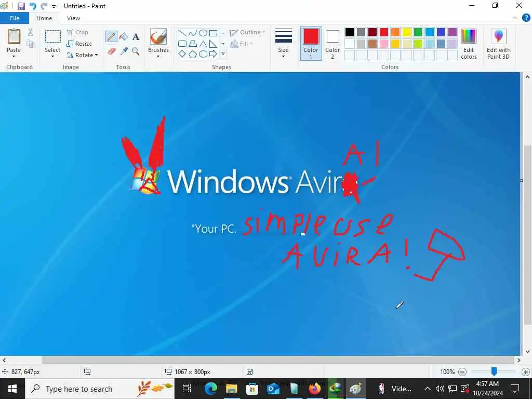
Task: Choose the Right triangle shape
Action: tap(213, 44)
